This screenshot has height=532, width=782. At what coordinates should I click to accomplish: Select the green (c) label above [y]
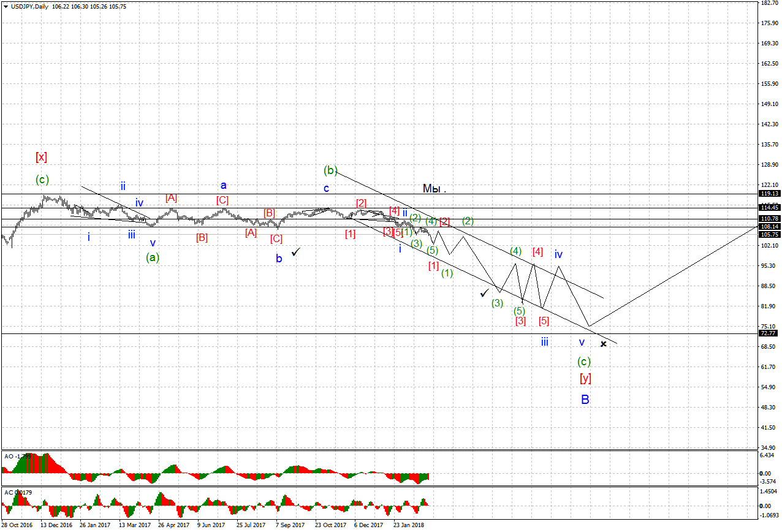click(585, 361)
